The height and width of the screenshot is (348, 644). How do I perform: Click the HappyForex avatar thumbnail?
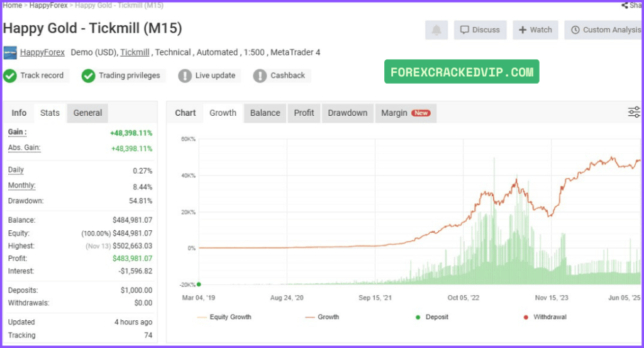tap(10, 53)
